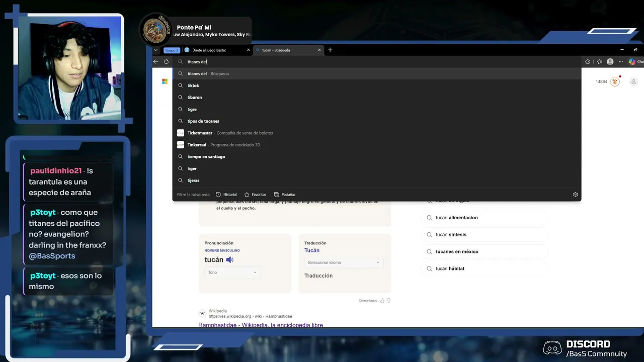Select the tucan - Búsqueda tab
This screenshot has height=362, width=644.
pyautogui.click(x=288, y=50)
